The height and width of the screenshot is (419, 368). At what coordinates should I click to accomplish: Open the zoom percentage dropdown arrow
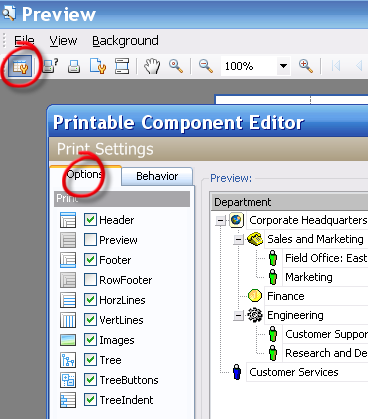point(283,66)
